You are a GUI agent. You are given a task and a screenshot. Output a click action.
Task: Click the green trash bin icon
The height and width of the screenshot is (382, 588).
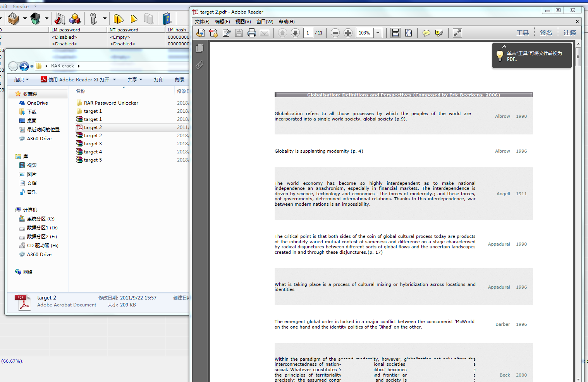[x=35, y=18]
